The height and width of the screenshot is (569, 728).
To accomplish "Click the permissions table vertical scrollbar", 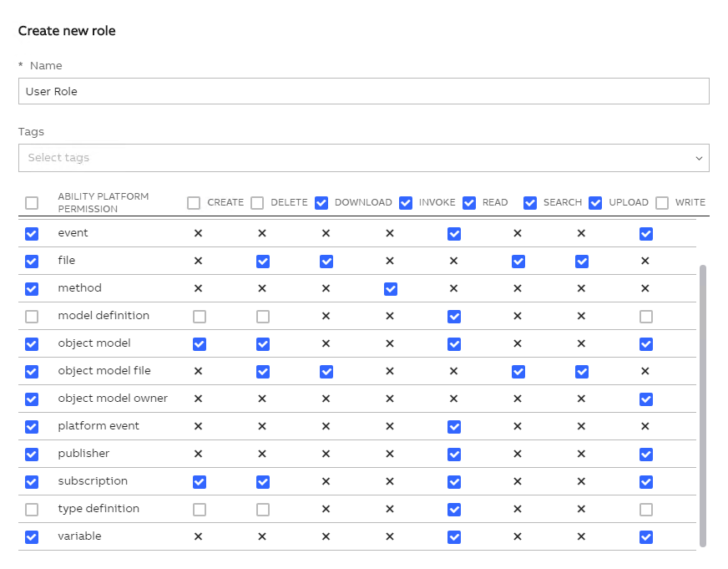I will click(703, 406).
